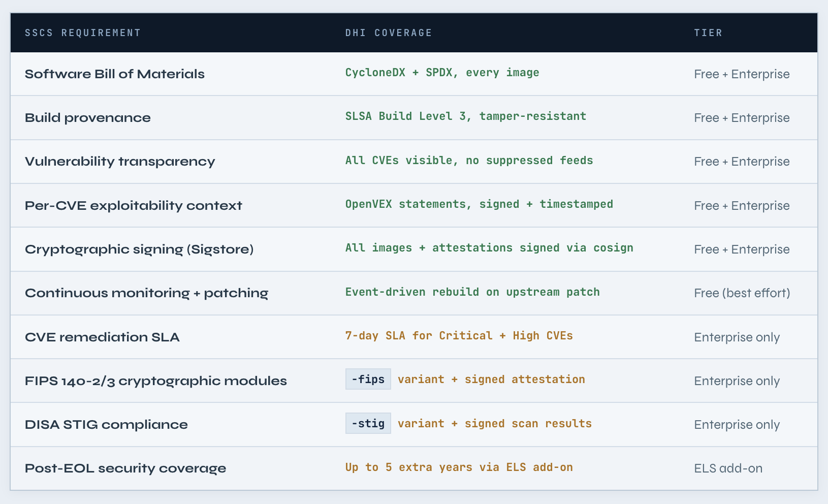This screenshot has height=504, width=828.
Task: Click the ELS add-on tier cell
Action: coord(728,468)
